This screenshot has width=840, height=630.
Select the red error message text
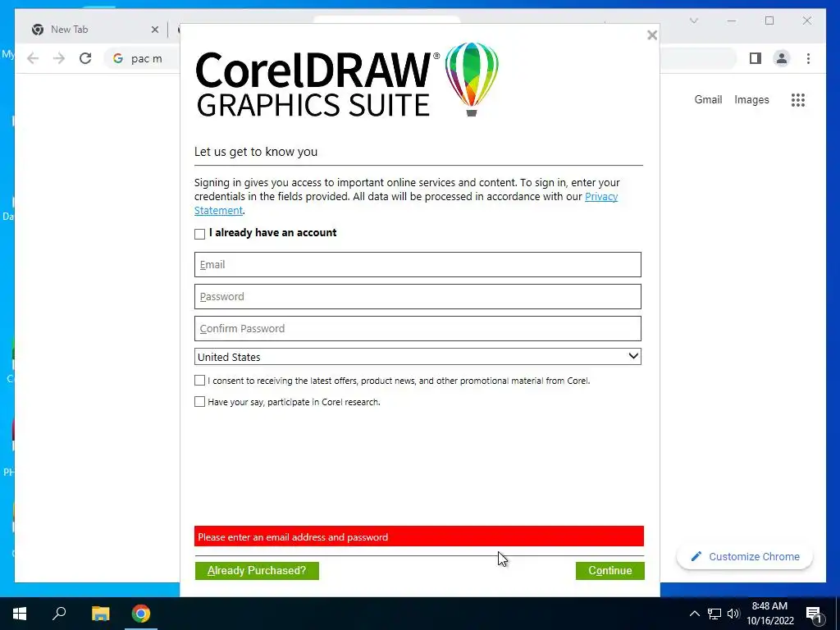293,536
